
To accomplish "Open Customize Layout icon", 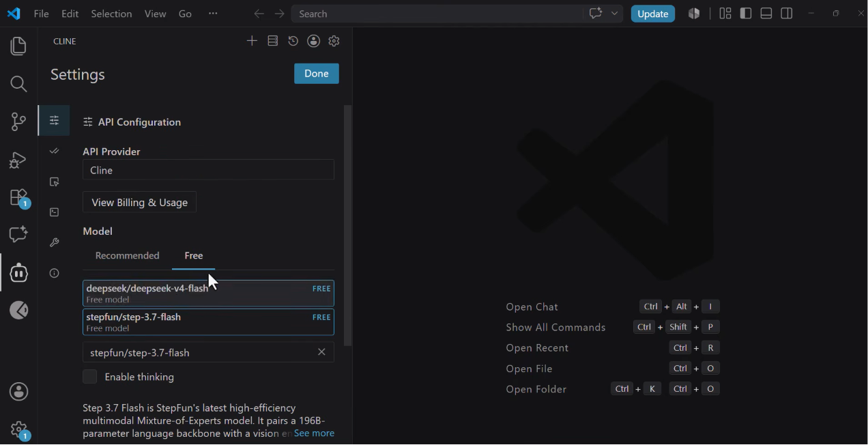I will pyautogui.click(x=725, y=14).
